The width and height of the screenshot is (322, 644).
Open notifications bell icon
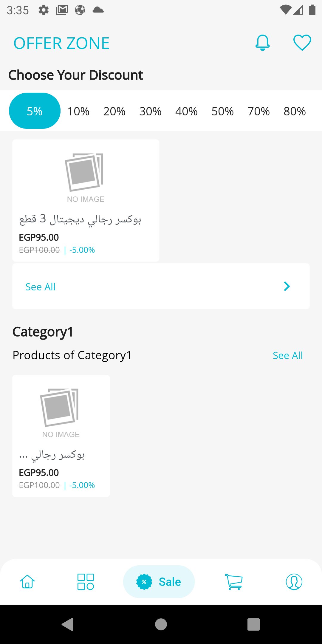262,43
